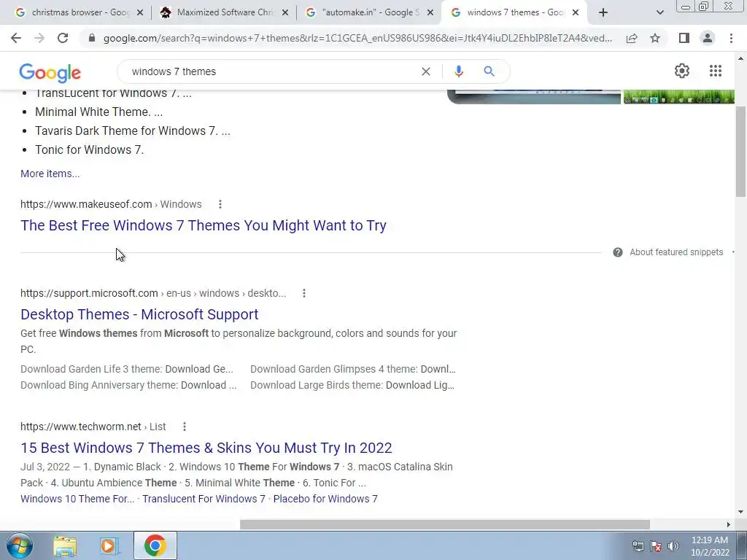The image size is (747, 560).
Task: Open Google quick settings gear
Action: (x=682, y=71)
